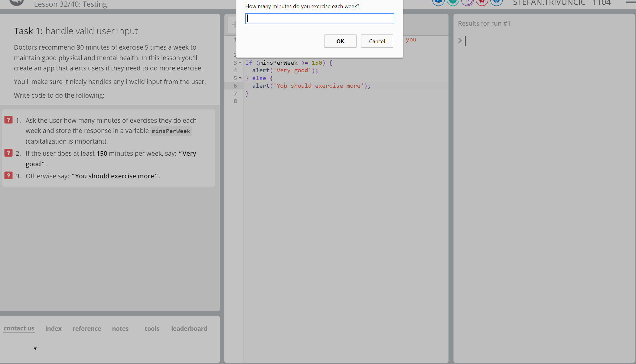Click the chat bubble icon beside the lesson title
This screenshot has width=636, height=364.
pyautogui.click(x=17, y=2)
